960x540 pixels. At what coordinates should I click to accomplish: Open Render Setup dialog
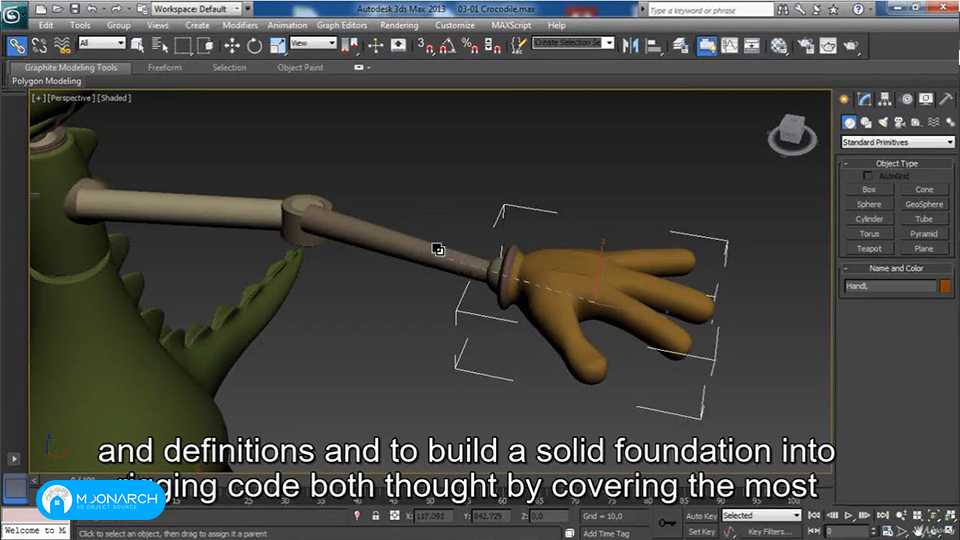(x=806, y=45)
